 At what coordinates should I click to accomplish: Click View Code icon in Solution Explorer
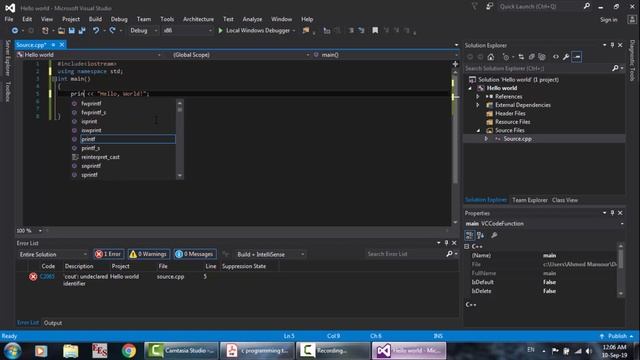pyautogui.click(x=556, y=57)
